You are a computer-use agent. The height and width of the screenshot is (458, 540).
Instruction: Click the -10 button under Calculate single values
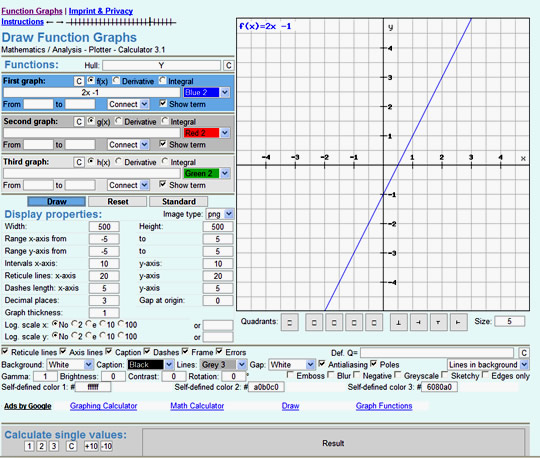coord(107,446)
